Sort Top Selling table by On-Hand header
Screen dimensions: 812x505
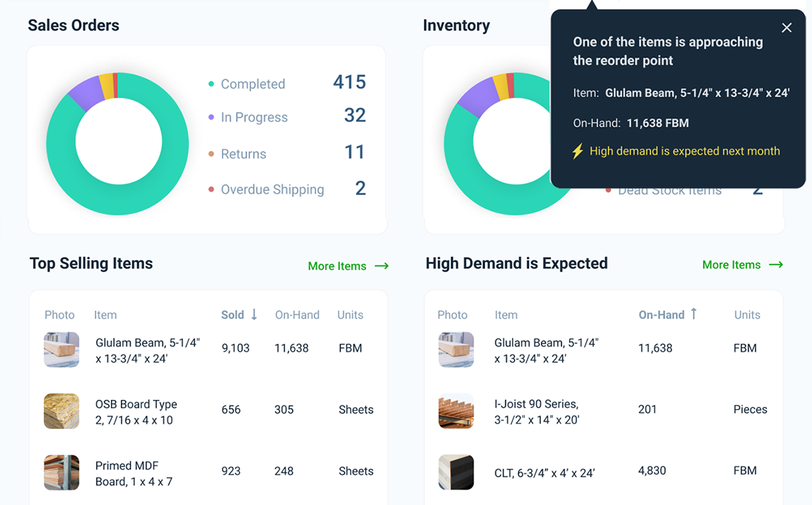pyautogui.click(x=297, y=315)
